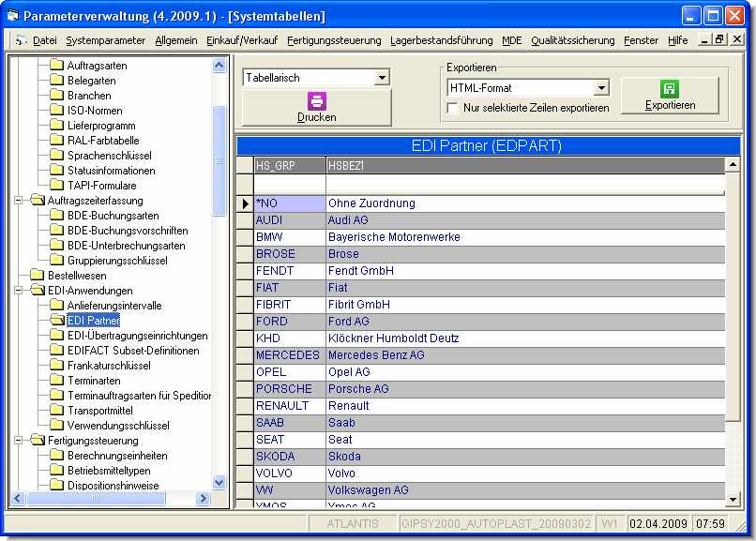Screen dimensions: 756x541
Task: Click the HS_GRP column header
Action: coord(290,165)
